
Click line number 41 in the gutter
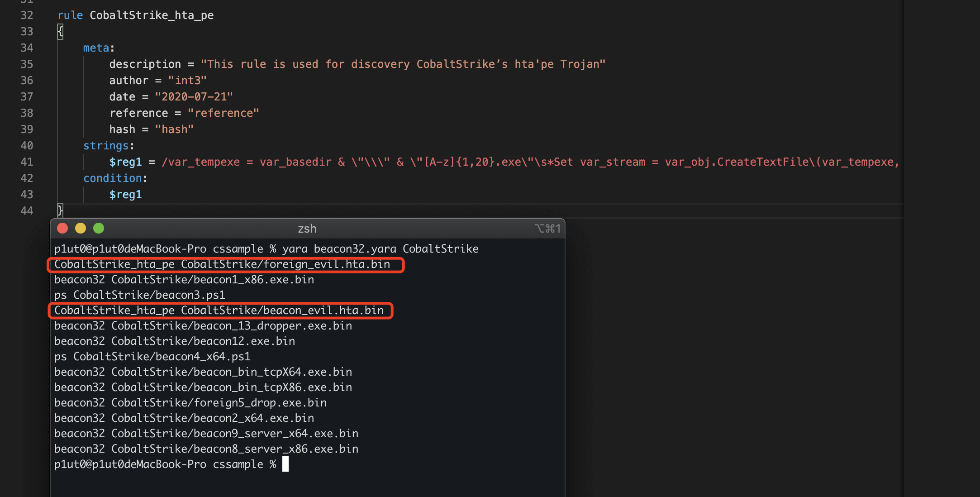[27, 162]
